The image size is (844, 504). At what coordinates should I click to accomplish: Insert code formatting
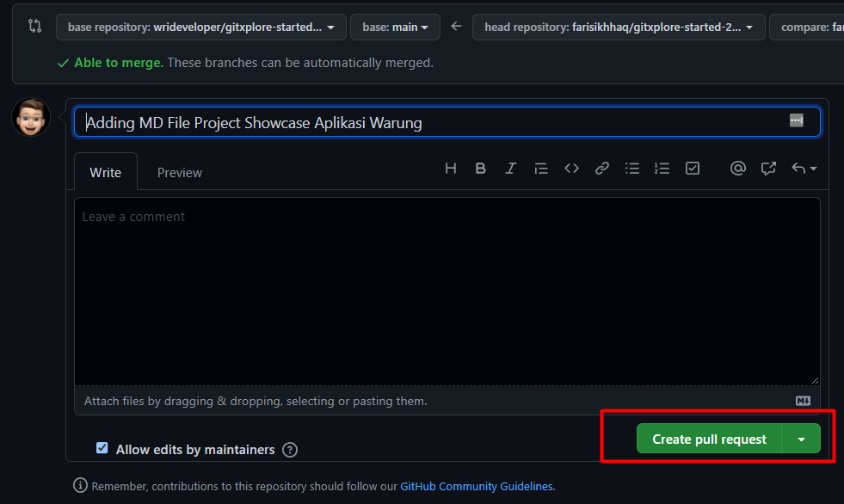point(571,169)
